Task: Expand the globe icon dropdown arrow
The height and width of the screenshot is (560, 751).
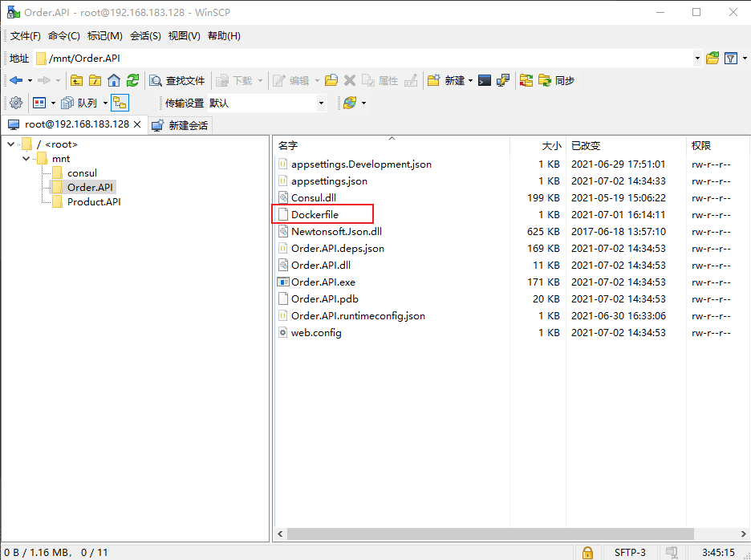Action: click(x=364, y=103)
